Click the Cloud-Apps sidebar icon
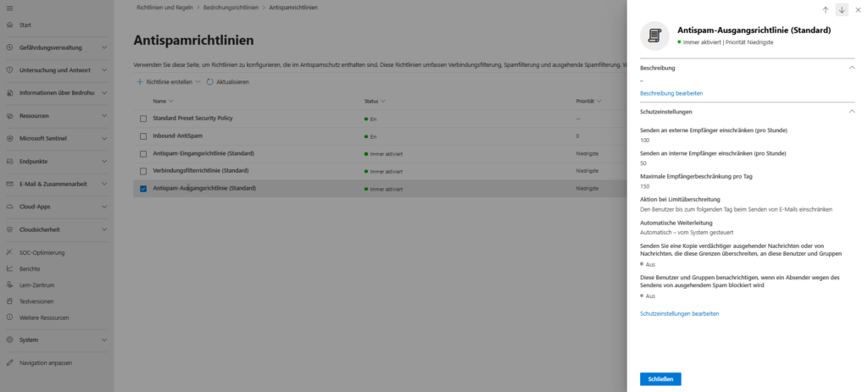This screenshot has width=868, height=392. (9, 206)
